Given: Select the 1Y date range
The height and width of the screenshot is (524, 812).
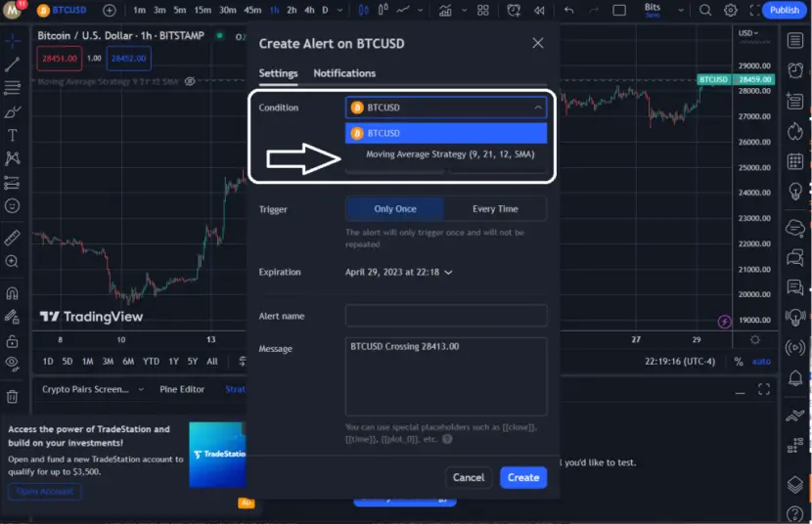Looking at the screenshot, I should click(173, 362).
